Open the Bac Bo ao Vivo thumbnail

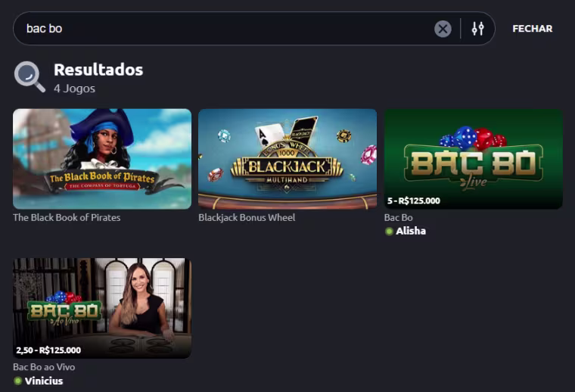(102, 308)
